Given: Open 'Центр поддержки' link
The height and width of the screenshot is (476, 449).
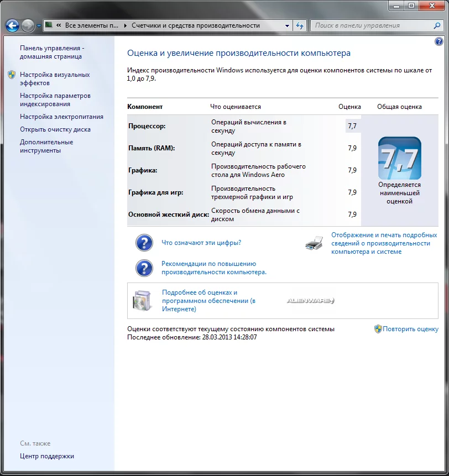Looking at the screenshot, I should click(x=47, y=456).
